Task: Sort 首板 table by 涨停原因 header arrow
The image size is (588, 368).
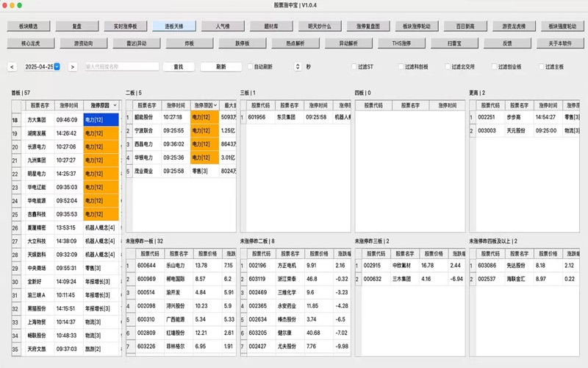Action: click(x=114, y=105)
